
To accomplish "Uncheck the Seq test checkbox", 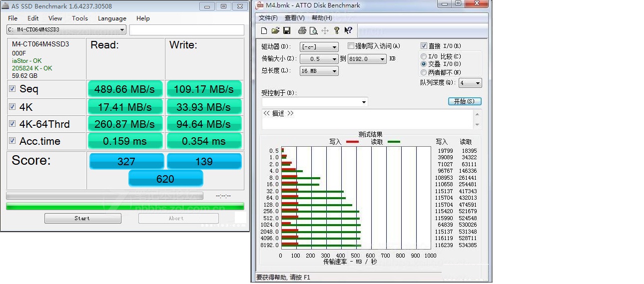I will pyautogui.click(x=12, y=89).
